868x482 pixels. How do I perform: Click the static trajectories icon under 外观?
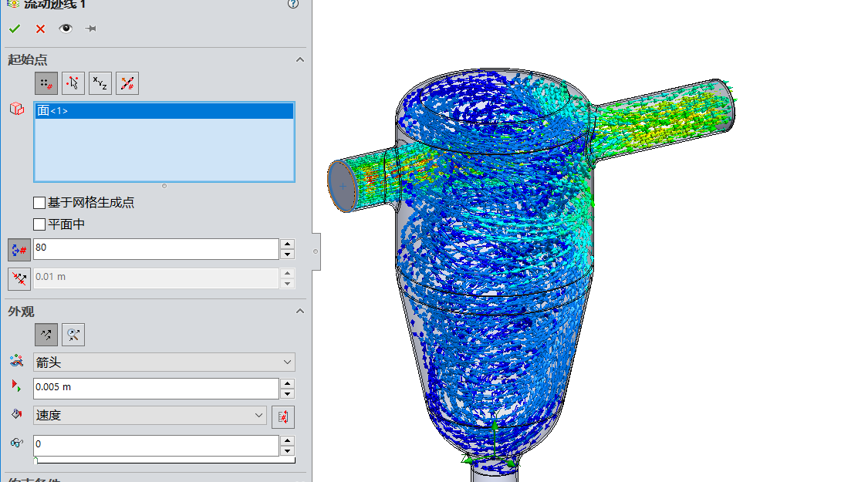(x=46, y=334)
